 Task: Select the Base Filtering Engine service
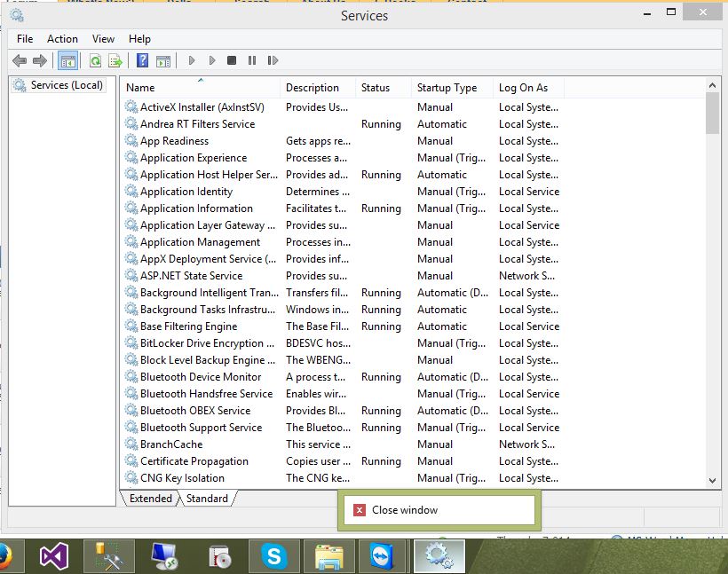coord(342,326)
